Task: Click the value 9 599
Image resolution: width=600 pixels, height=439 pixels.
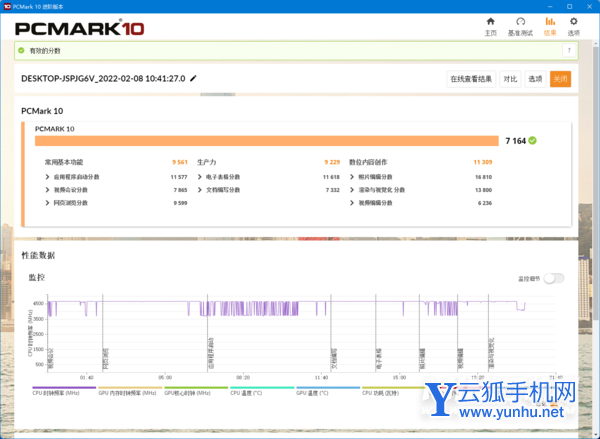Action: 180,203
